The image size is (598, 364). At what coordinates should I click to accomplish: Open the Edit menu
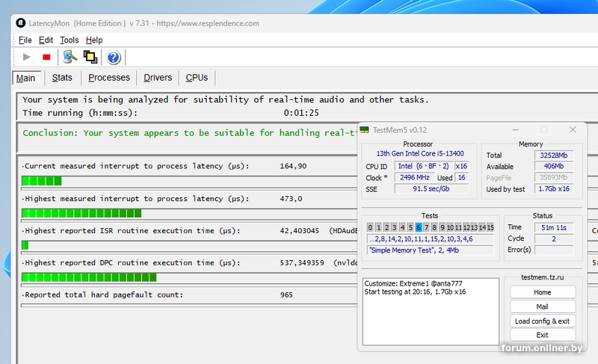46,40
